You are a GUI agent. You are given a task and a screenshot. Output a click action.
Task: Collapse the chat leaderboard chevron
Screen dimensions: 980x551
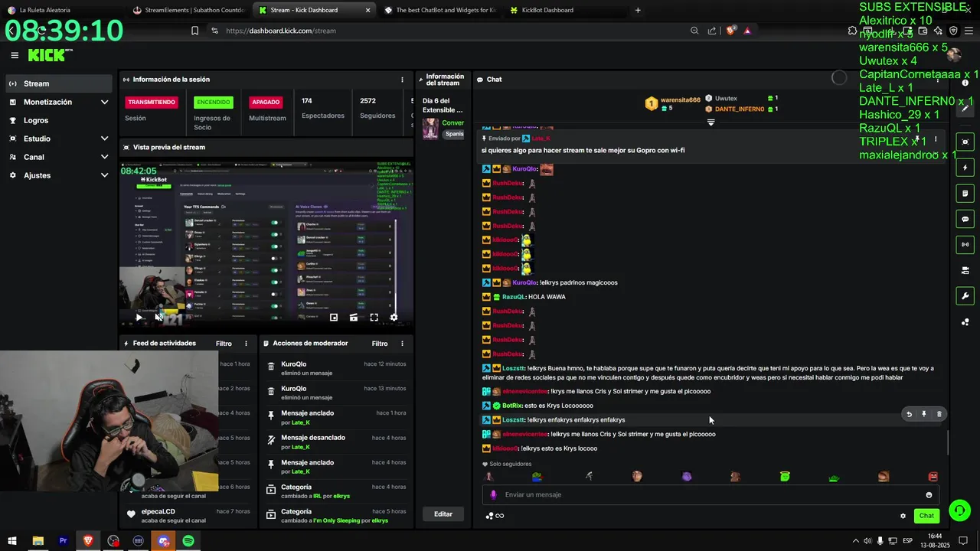click(710, 122)
